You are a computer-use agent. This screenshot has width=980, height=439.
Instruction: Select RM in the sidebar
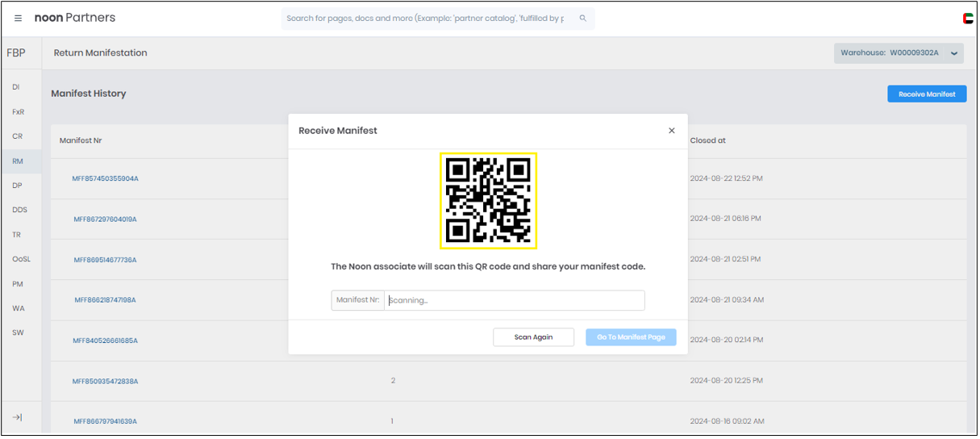coord(18,161)
